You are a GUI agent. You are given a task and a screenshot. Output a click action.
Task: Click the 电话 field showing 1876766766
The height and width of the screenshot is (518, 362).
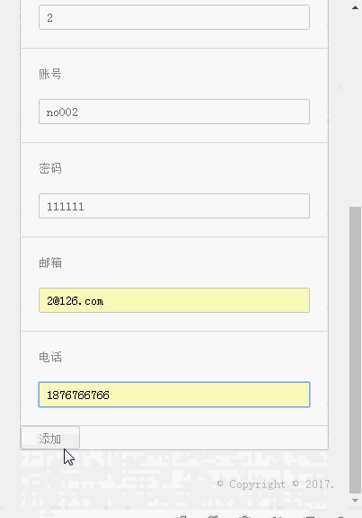click(174, 395)
